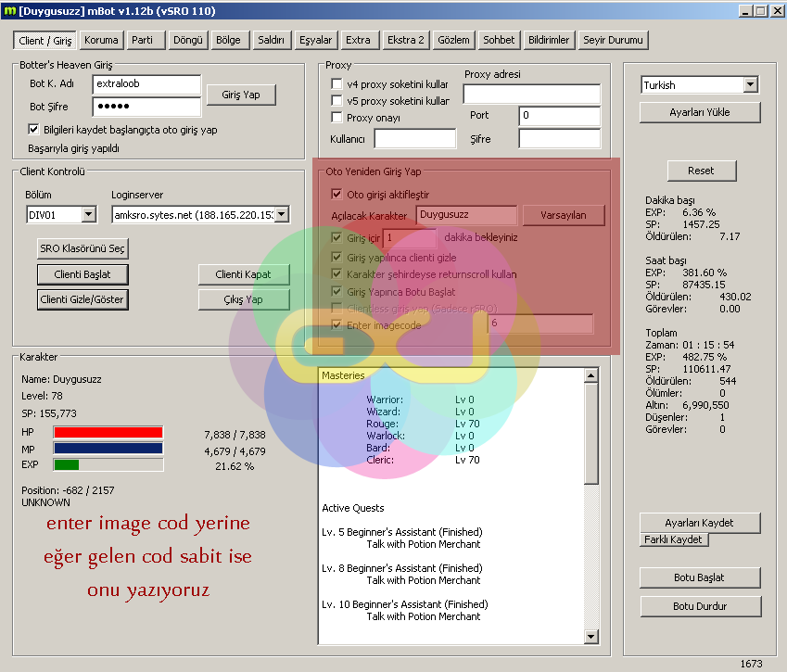Click the Çıkış Yap button

244,299
